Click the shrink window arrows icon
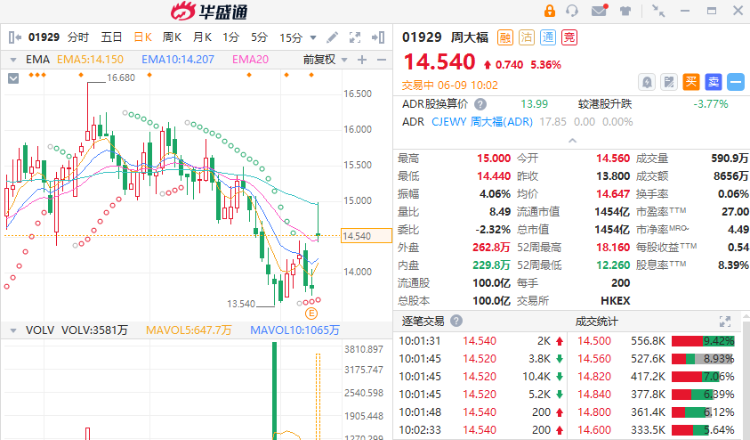The height and width of the screenshot is (440, 750). pyautogui.click(x=659, y=11)
